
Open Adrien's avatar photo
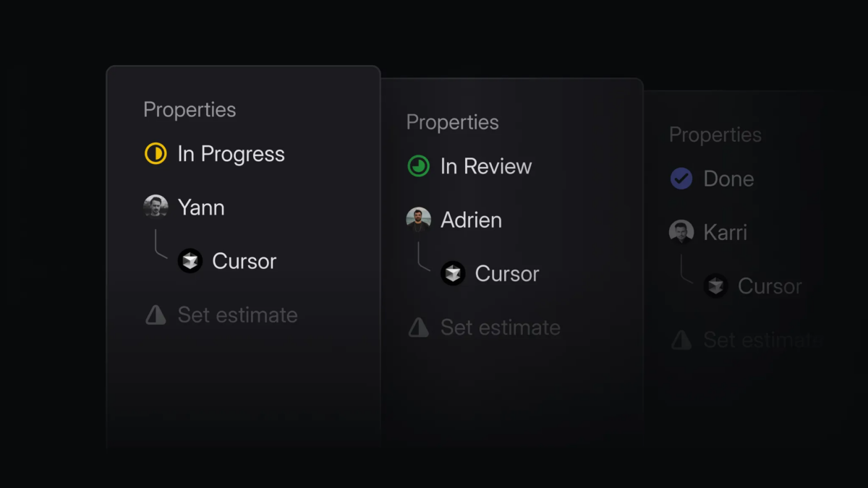click(418, 220)
